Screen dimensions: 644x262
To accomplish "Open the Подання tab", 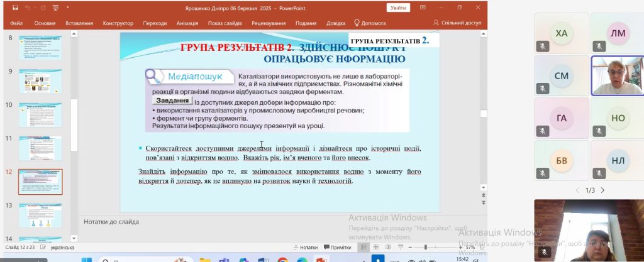I will [x=306, y=23].
